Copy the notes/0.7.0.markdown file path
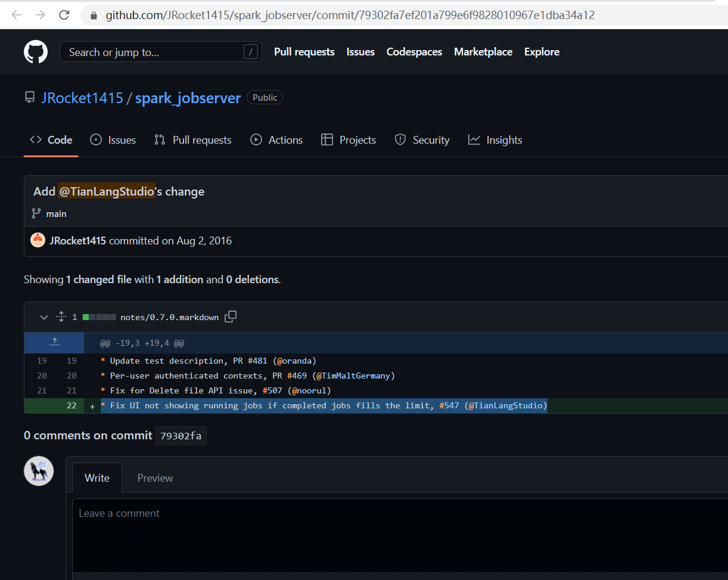 point(231,317)
